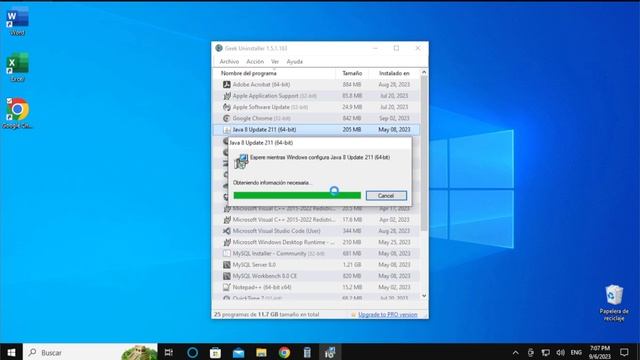Viewport: 640px width, 360px height.
Task: Open the Papelera de reciclaje icon
Action: 614,303
